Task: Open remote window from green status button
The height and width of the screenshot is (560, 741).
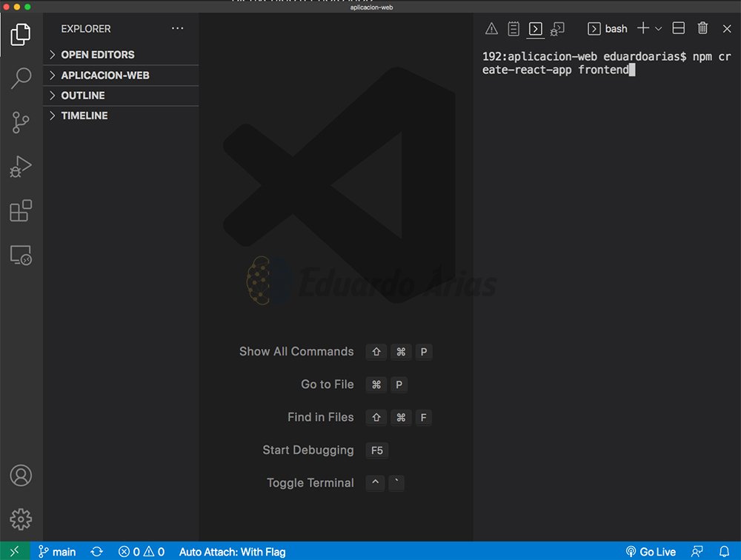Action: click(x=15, y=551)
